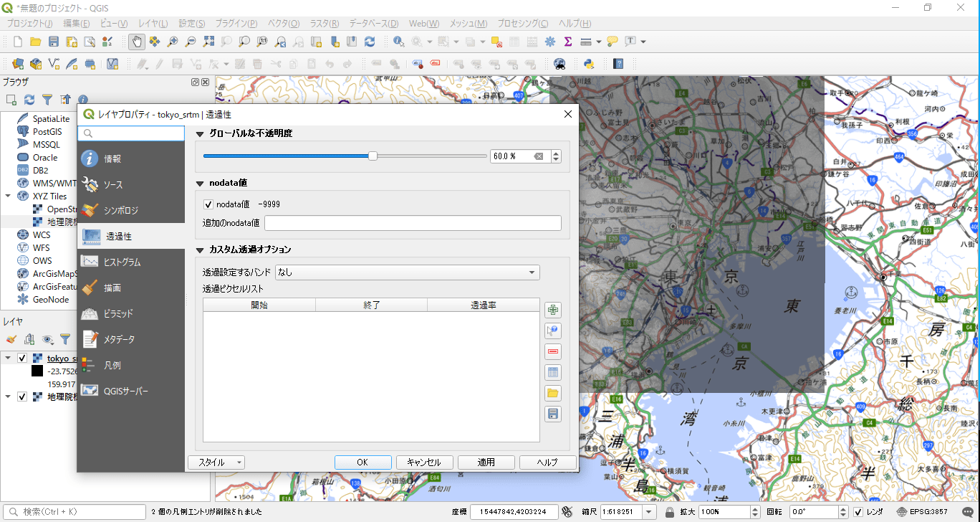The image size is (980, 522).
Task: Open the Processing Toolbox gear icon
Action: coord(550,42)
